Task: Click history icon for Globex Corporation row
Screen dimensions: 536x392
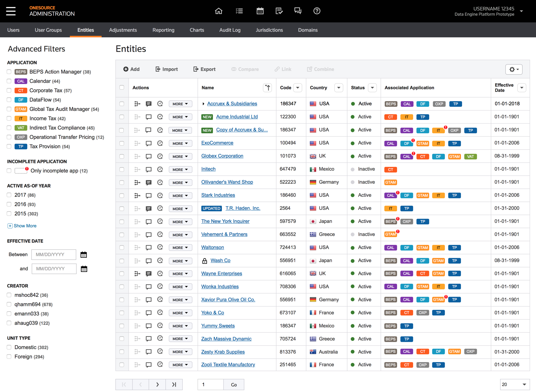Action: 160,156
